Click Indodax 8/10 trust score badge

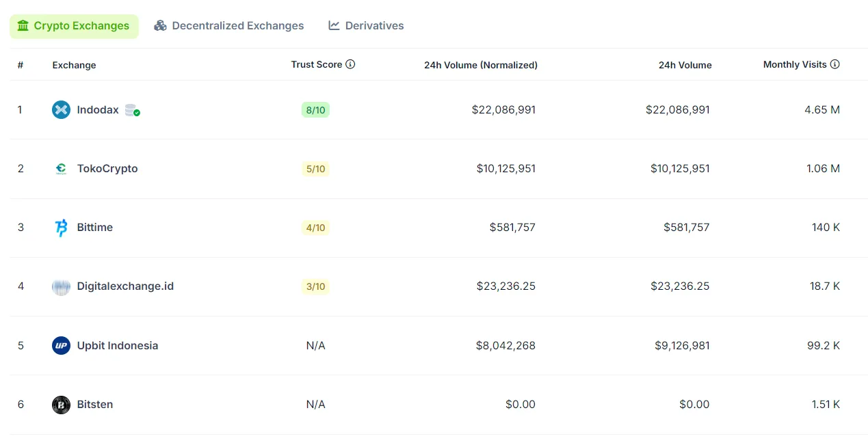(x=315, y=109)
